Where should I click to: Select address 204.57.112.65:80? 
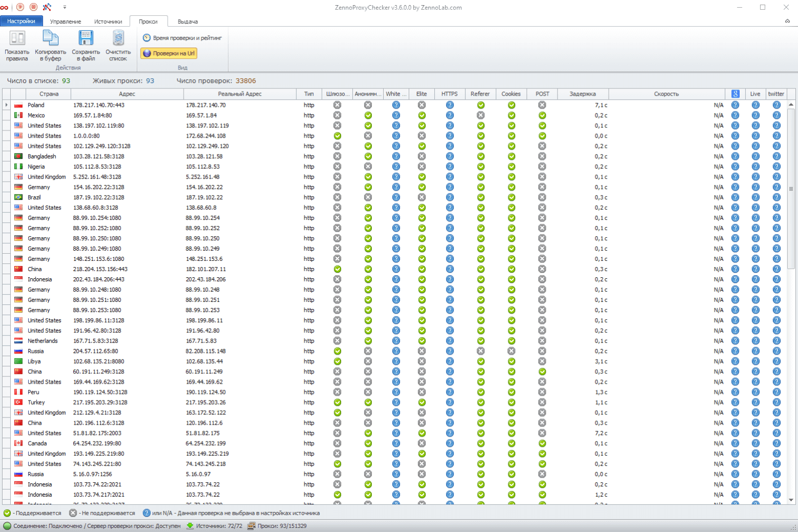(x=96, y=351)
